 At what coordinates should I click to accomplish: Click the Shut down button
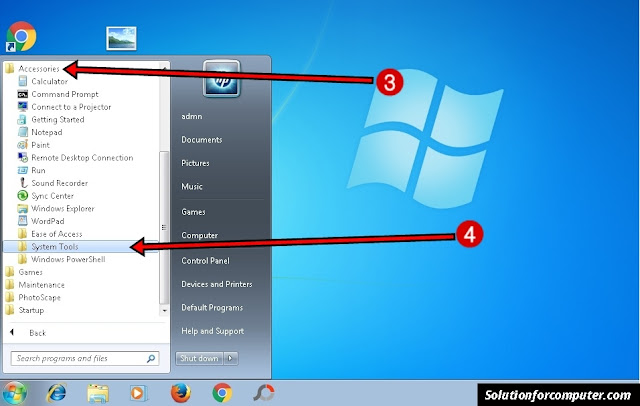coord(199,358)
